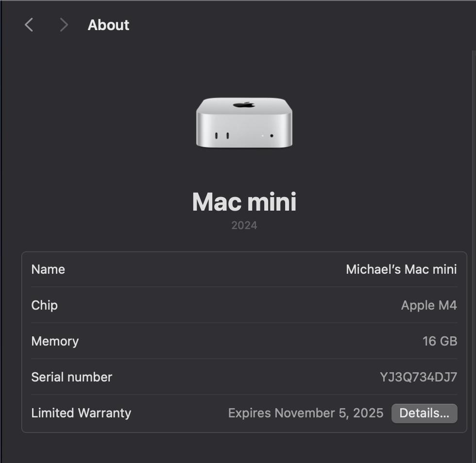Screen dimensions: 476x463
Task: Click the Limited Warranty label
Action: 82,413
